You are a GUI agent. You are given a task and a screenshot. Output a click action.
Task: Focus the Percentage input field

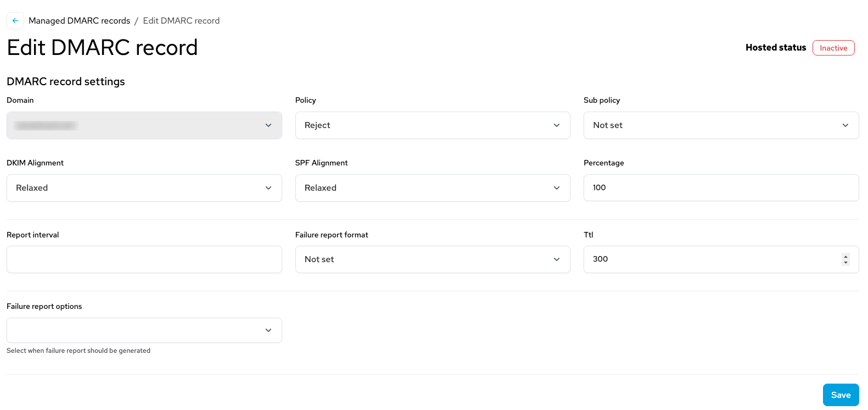(721, 188)
